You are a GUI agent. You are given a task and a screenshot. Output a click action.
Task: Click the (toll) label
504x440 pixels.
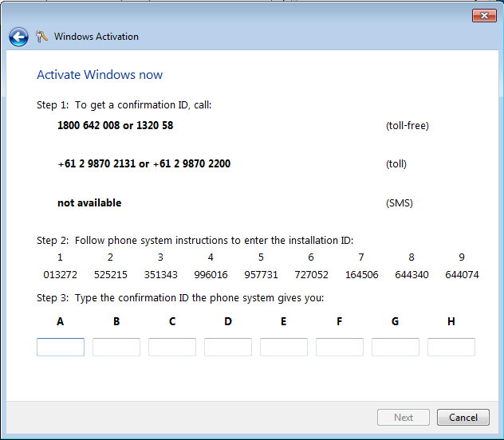coord(396,164)
